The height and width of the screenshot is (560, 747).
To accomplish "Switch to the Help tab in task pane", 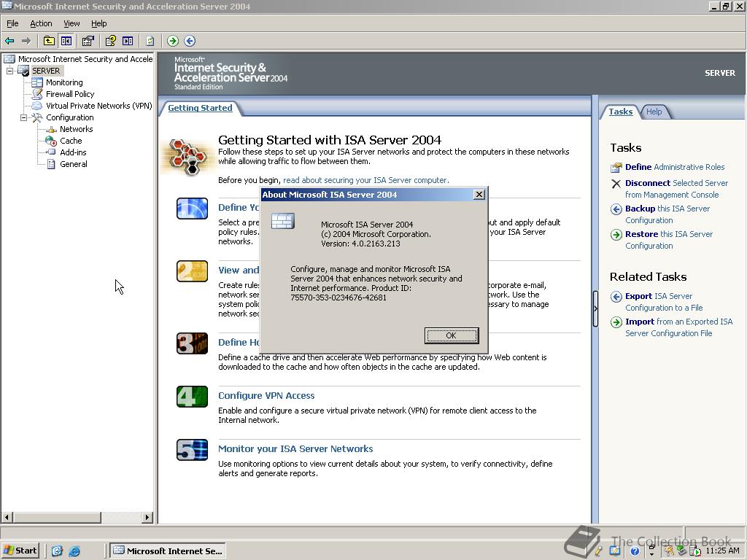I will tap(654, 112).
